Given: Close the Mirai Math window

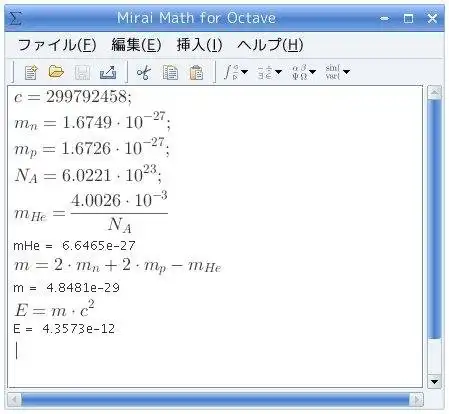Looking at the screenshot, I should (x=432, y=18).
